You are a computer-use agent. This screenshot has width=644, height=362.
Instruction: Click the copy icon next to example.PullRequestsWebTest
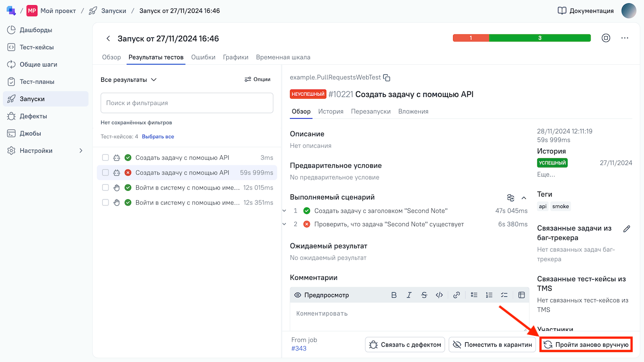(x=387, y=78)
